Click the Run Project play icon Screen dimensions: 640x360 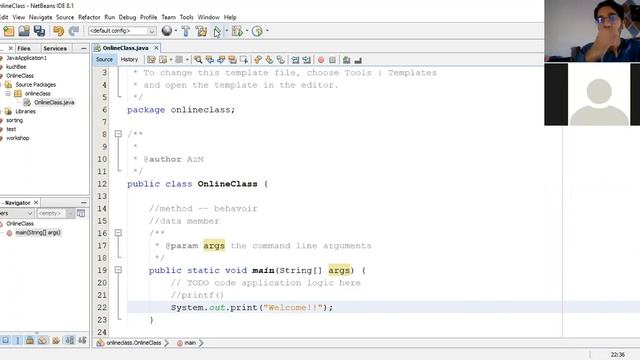pyautogui.click(x=217, y=31)
